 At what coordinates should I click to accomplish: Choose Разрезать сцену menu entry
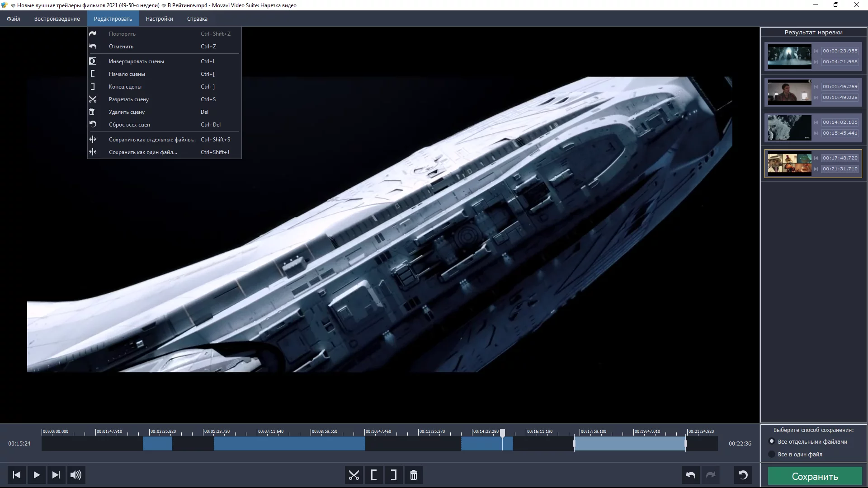165,99
